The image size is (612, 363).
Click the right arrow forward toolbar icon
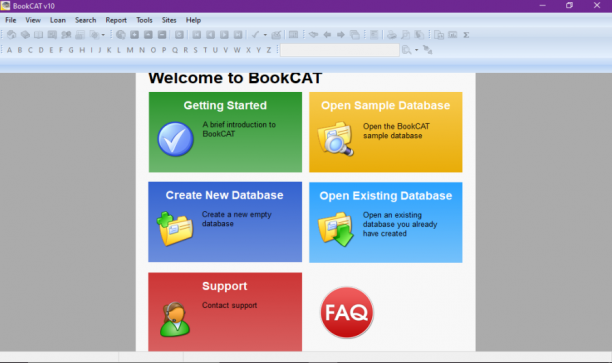[341, 35]
